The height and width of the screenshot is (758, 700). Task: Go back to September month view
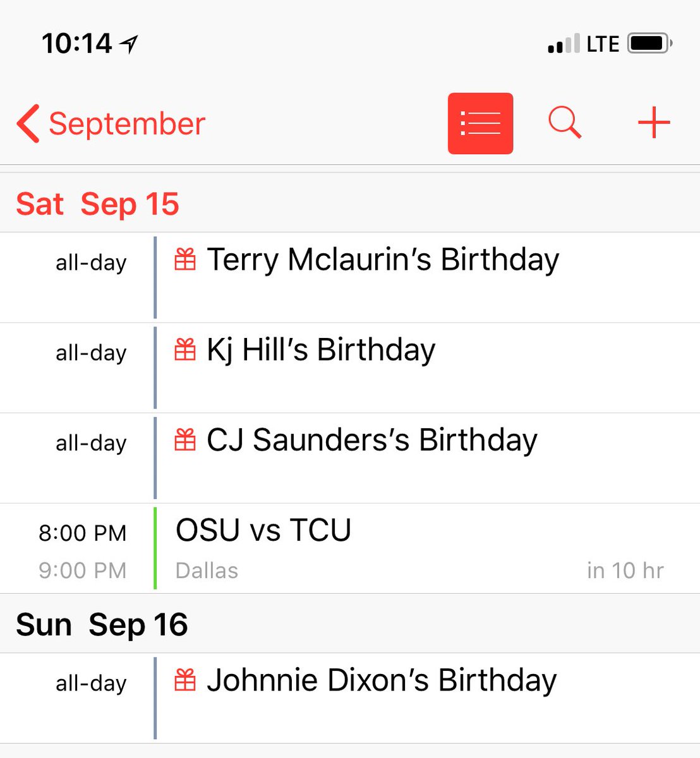[127, 123]
